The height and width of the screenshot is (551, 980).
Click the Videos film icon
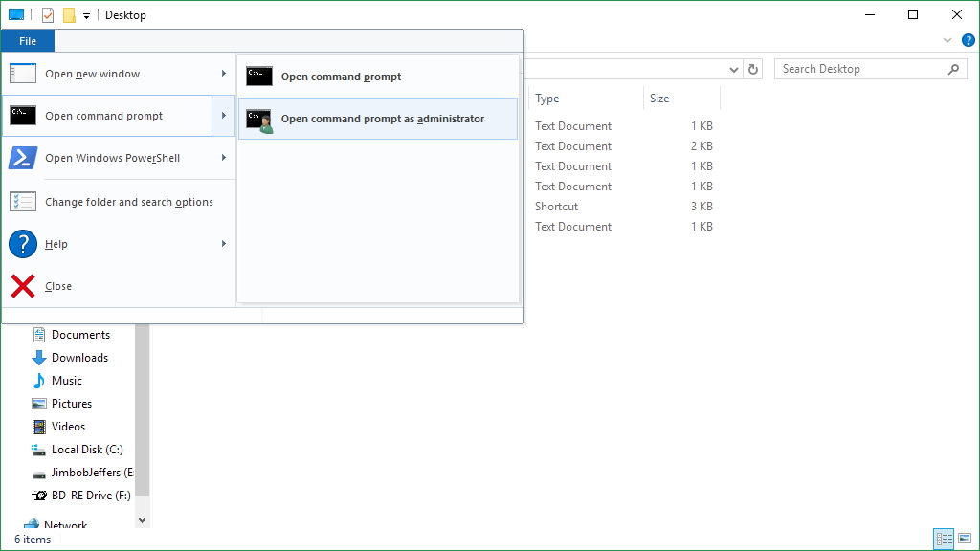click(x=38, y=427)
